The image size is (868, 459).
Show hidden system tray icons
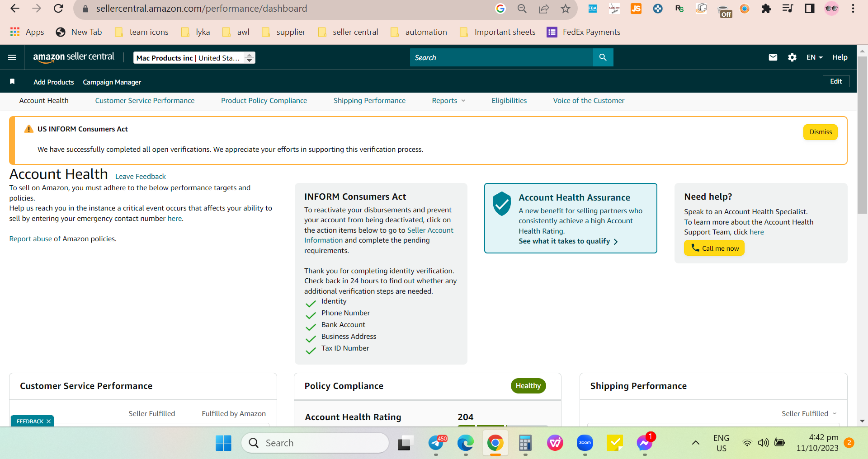696,443
